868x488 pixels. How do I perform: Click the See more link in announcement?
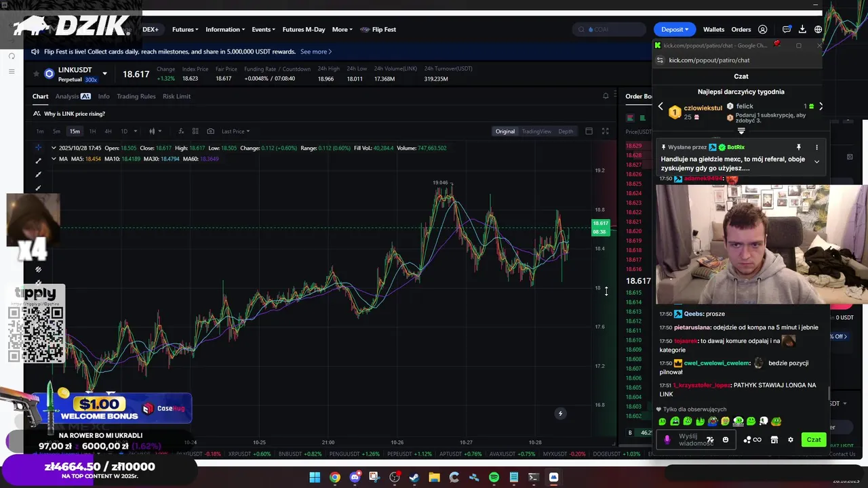point(316,52)
